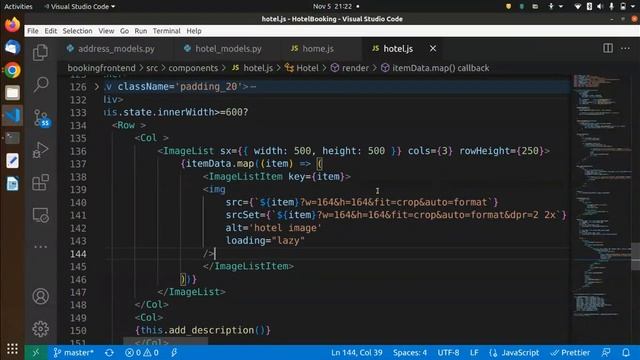Click line number 140 in gutter
Image resolution: width=640 pixels, height=360 pixels.
(x=78, y=202)
